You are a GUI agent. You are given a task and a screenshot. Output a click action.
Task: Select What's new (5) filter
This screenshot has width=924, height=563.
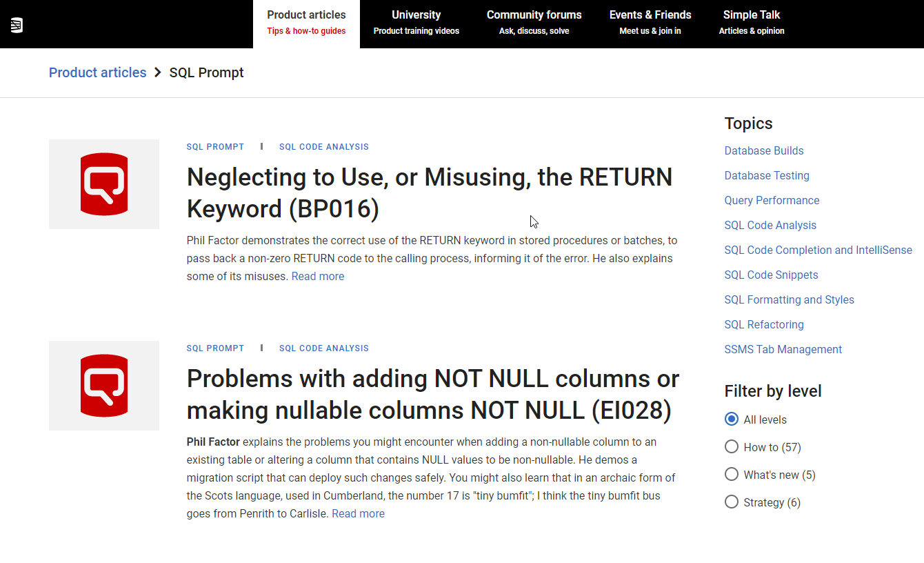point(732,475)
